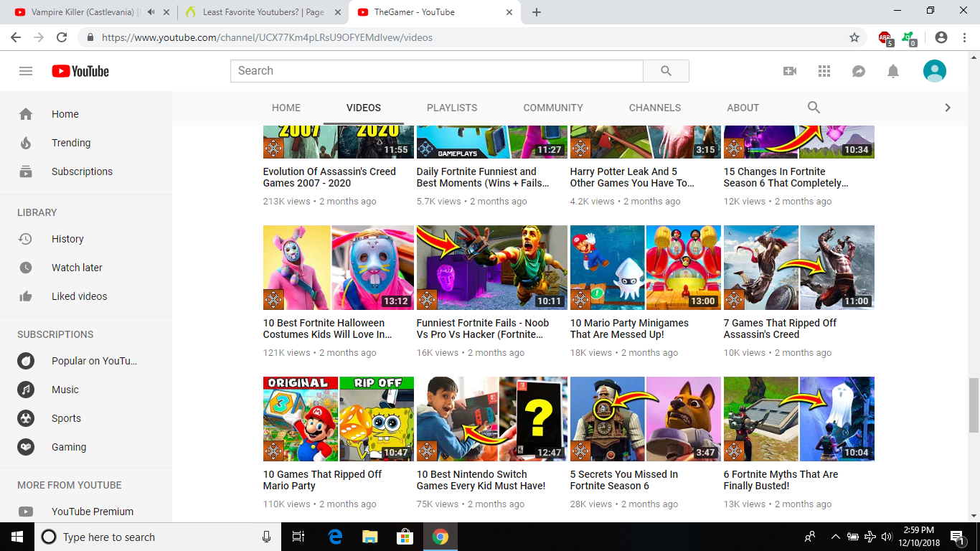
Task: Open a new Chrome tab
Action: [537, 12]
